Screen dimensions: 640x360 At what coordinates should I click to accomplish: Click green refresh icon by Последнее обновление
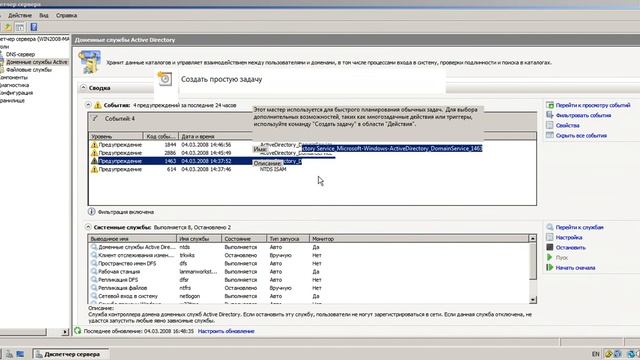point(78,331)
